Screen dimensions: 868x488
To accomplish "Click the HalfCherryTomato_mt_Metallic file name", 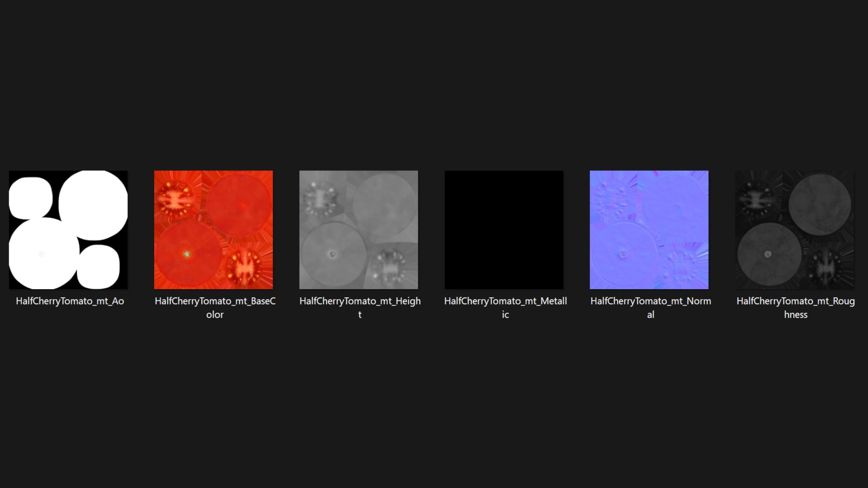I will (505, 308).
